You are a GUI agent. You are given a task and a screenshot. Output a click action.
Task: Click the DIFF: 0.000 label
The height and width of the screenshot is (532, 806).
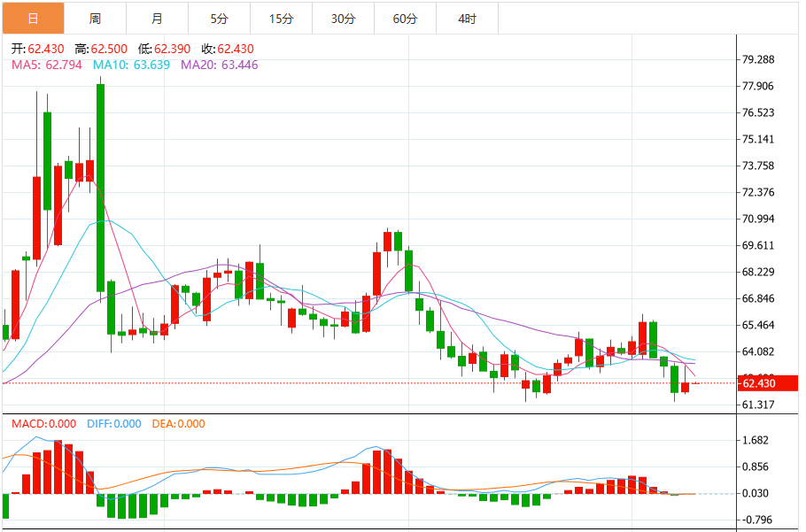(x=113, y=424)
